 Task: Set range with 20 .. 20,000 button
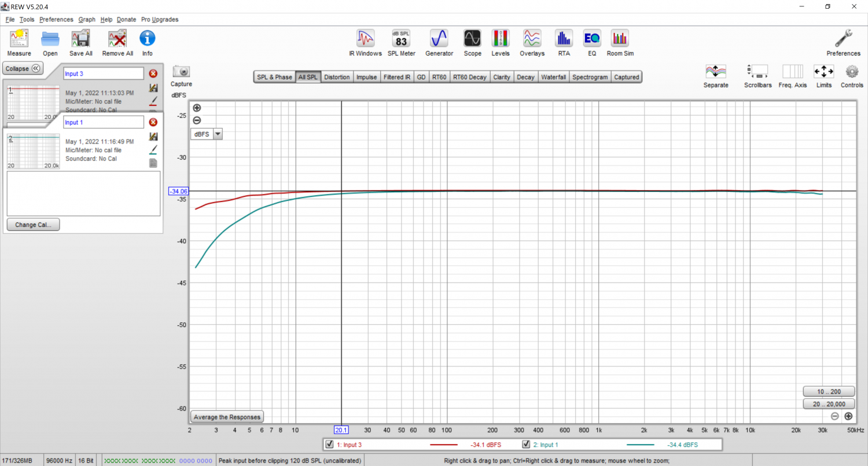pyautogui.click(x=829, y=404)
